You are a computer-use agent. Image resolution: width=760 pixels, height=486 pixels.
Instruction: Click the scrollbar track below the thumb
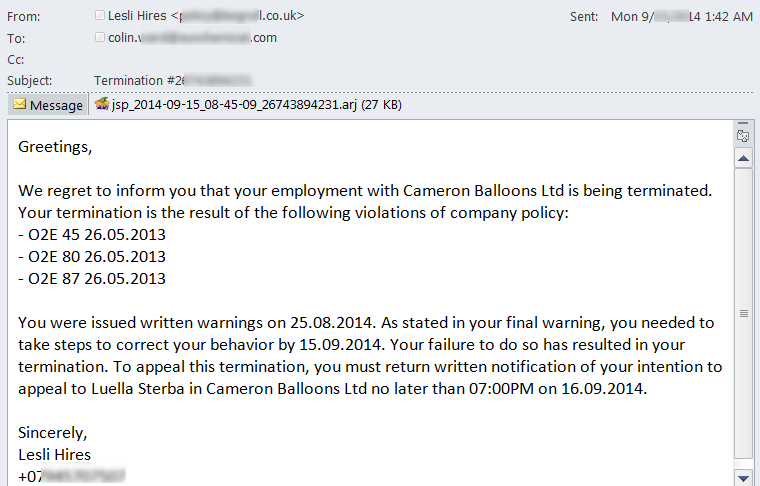[x=743, y=420]
